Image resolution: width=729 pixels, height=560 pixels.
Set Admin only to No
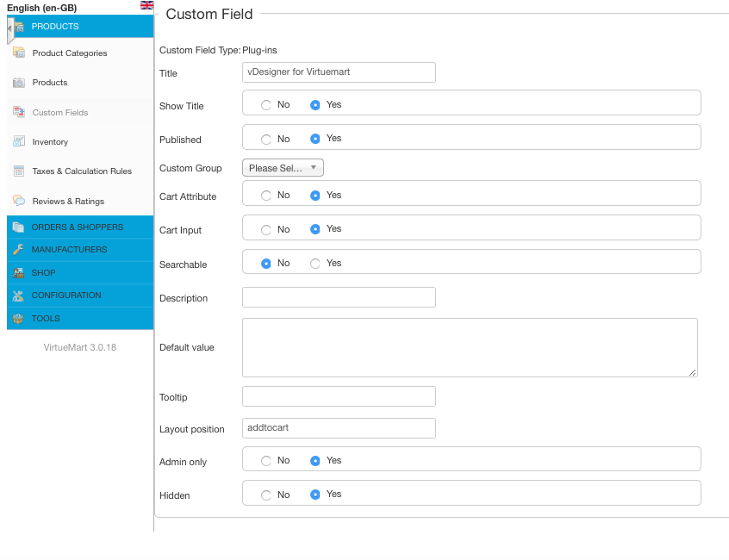[266, 461]
